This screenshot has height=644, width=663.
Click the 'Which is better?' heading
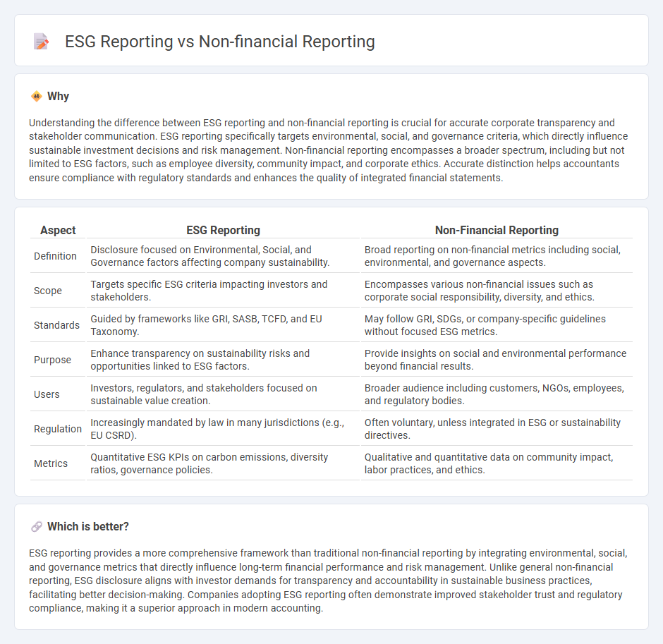coord(88,526)
